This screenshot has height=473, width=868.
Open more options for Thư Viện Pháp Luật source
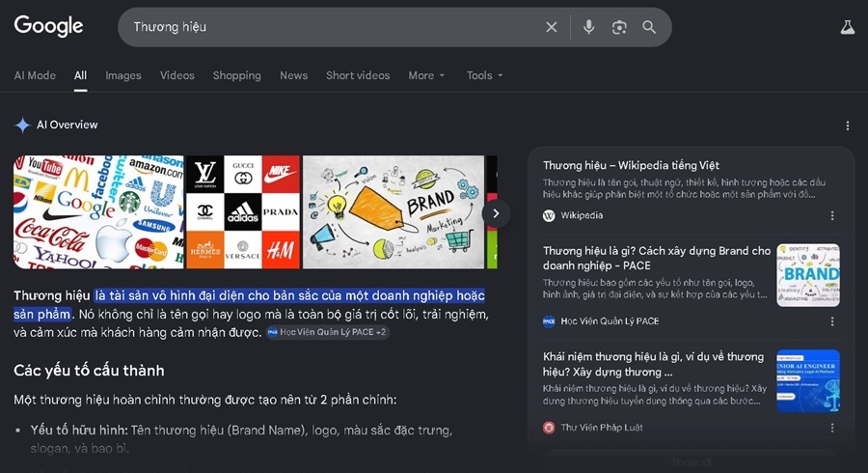[x=832, y=428]
